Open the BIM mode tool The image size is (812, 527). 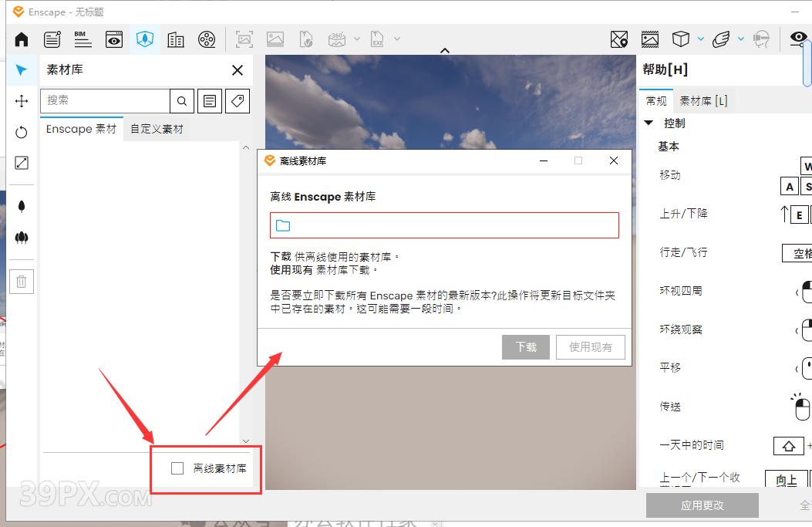[83, 39]
